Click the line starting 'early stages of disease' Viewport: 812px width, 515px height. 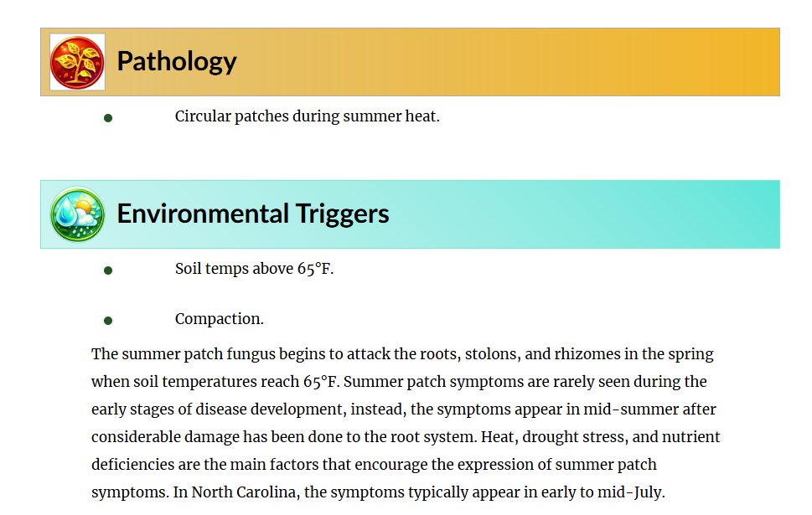(403, 409)
